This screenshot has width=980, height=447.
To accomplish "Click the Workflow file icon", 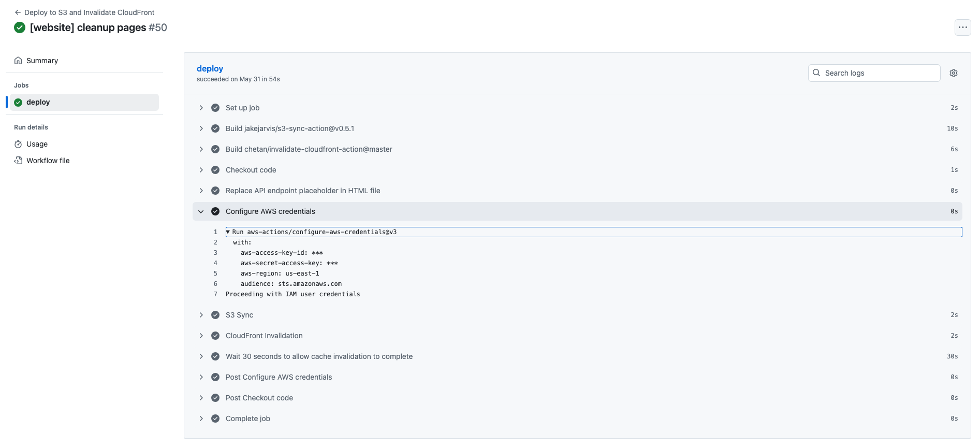I will click(18, 161).
